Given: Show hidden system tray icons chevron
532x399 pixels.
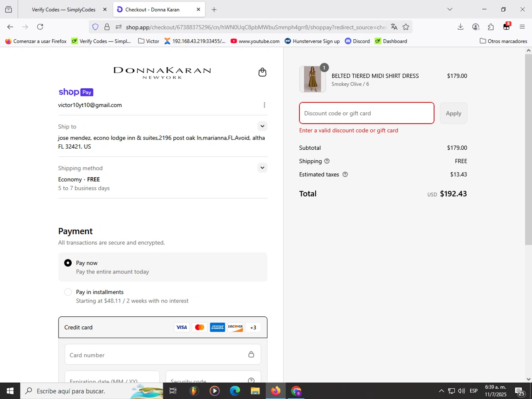Looking at the screenshot, I should 441,391.
